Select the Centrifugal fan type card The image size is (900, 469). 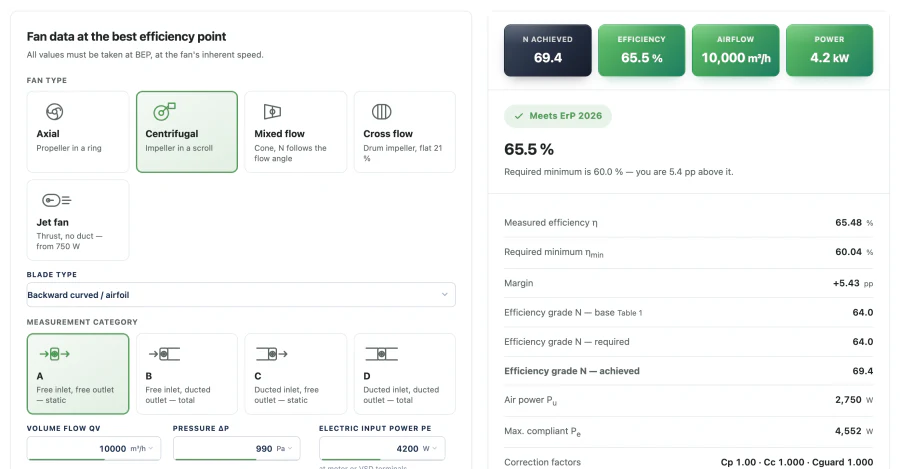(x=187, y=131)
